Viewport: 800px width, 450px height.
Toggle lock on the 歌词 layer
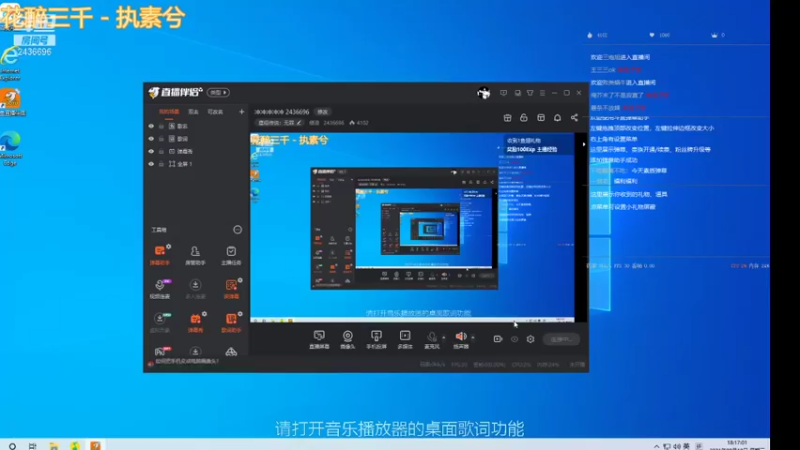(161, 139)
